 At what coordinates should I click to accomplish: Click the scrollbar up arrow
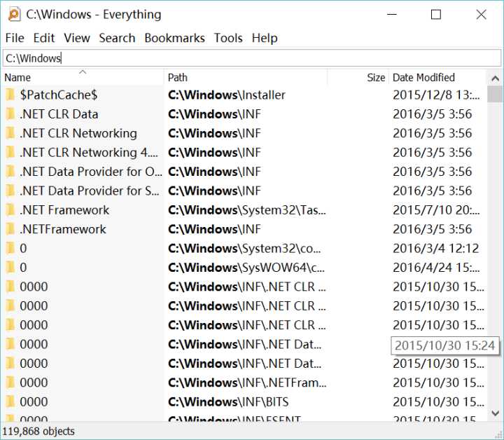[x=496, y=78]
